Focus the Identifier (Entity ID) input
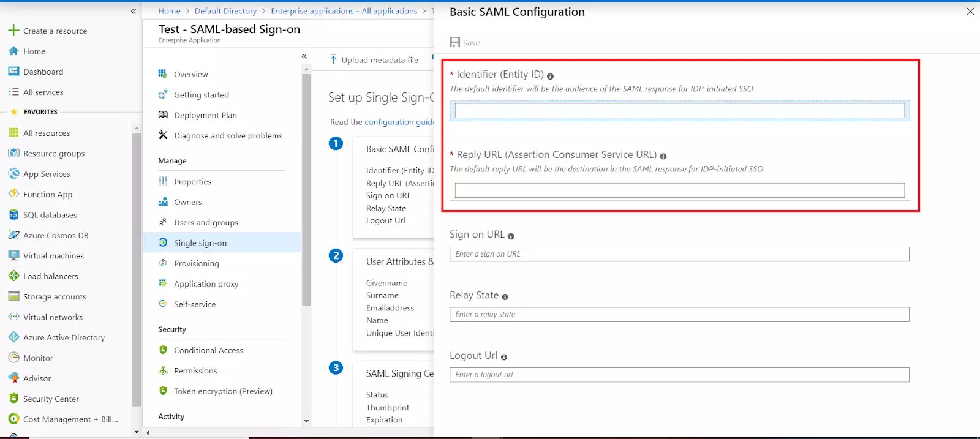This screenshot has width=980, height=439. tap(679, 111)
